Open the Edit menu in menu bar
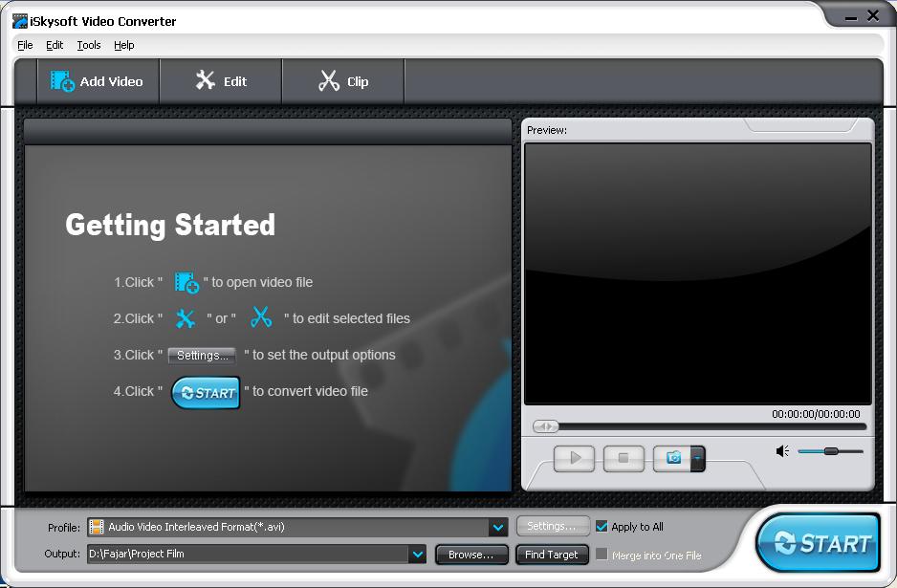This screenshot has width=897, height=588. (55, 45)
